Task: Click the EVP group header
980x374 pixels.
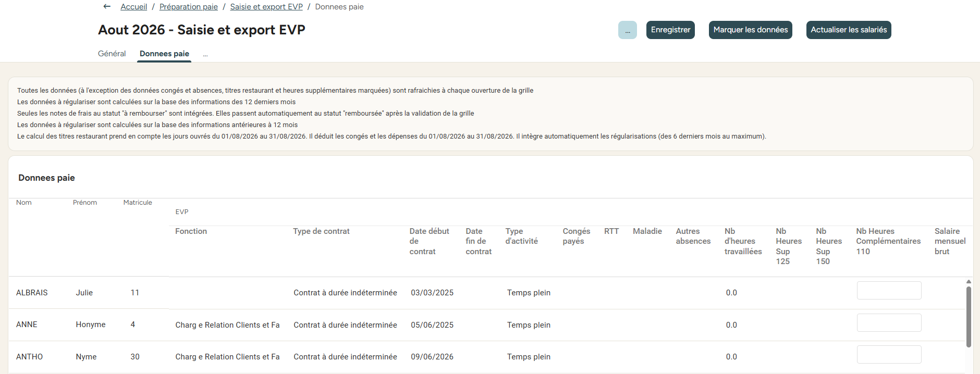Action: [x=182, y=212]
